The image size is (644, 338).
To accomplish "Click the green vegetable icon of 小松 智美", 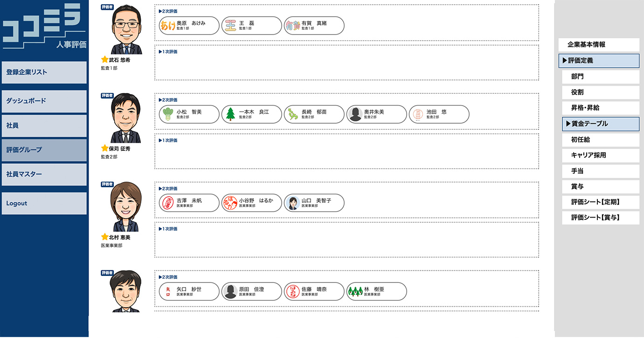I will pos(166,114).
